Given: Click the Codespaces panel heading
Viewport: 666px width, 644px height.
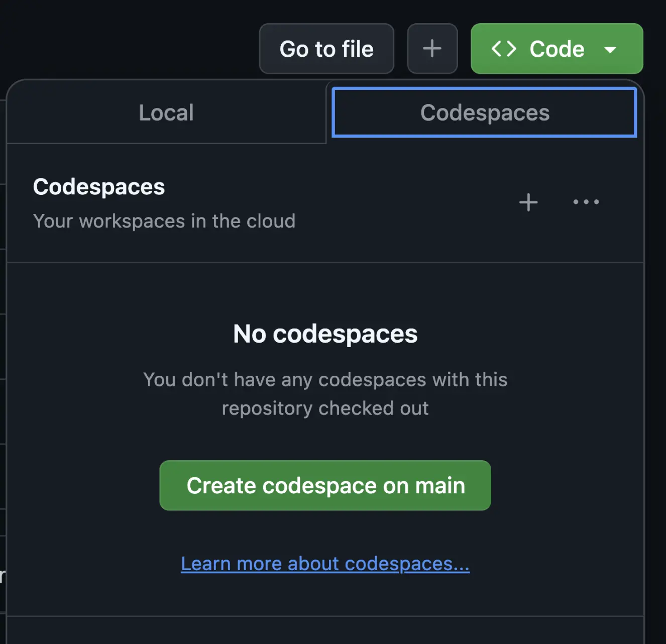Looking at the screenshot, I should 98,186.
